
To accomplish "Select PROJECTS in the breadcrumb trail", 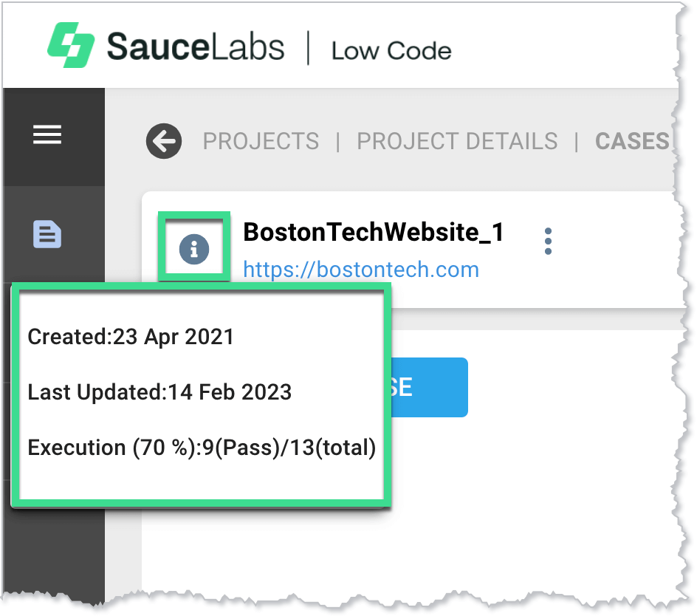I will 261,141.
